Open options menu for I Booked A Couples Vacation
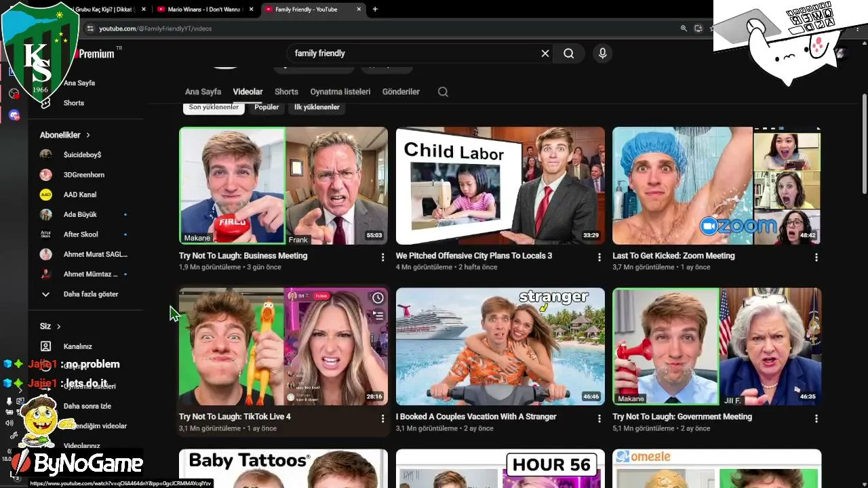Screen dimensions: 868x488 click(599, 419)
